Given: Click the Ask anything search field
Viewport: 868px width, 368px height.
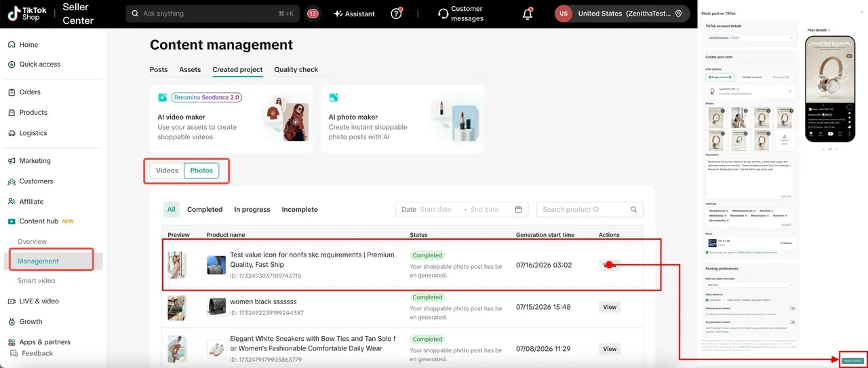Looking at the screenshot, I should pyautogui.click(x=214, y=14).
